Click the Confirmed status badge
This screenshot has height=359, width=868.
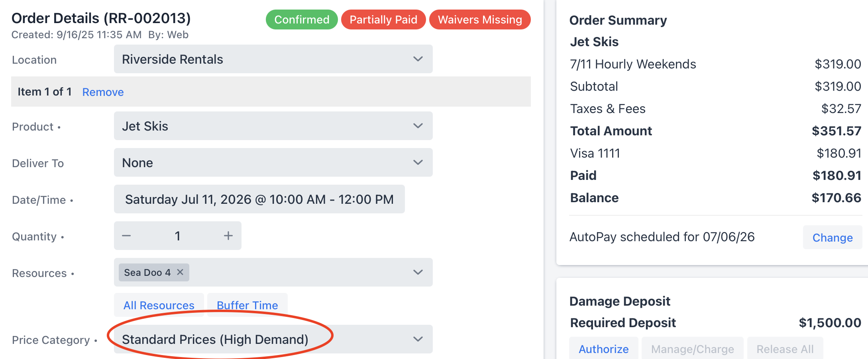302,20
